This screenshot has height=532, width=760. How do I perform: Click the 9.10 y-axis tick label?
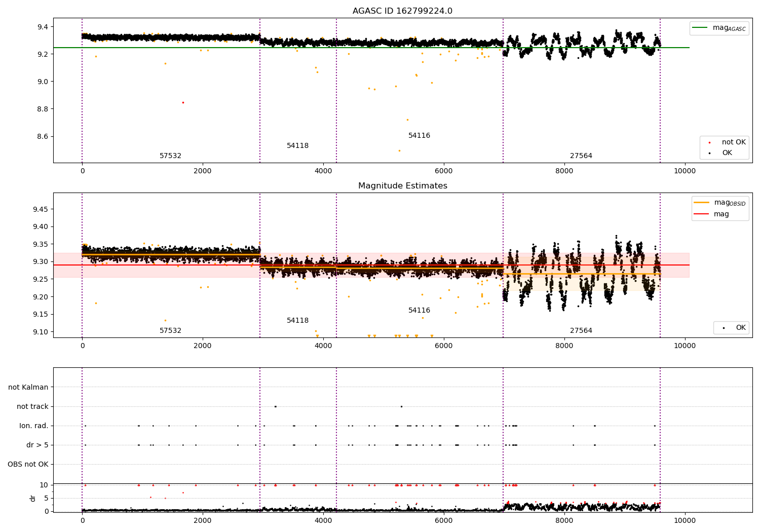point(40,332)
